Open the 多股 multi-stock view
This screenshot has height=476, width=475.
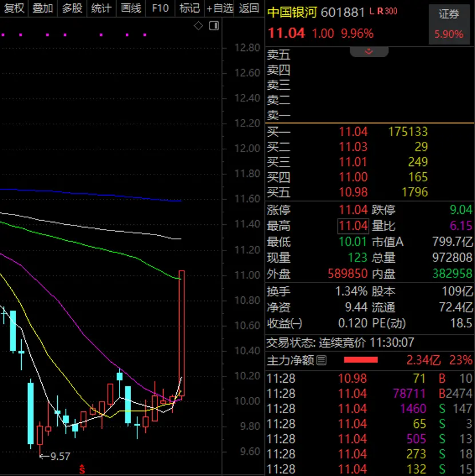click(72, 8)
